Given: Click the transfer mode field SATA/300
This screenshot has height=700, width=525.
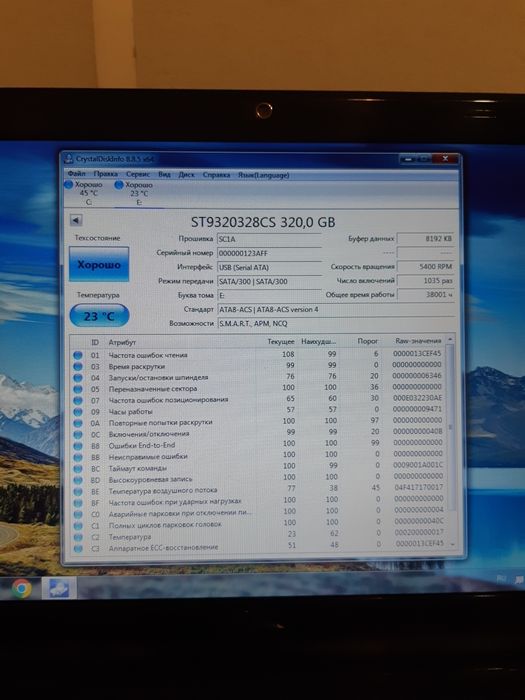Looking at the screenshot, I should click(x=269, y=282).
